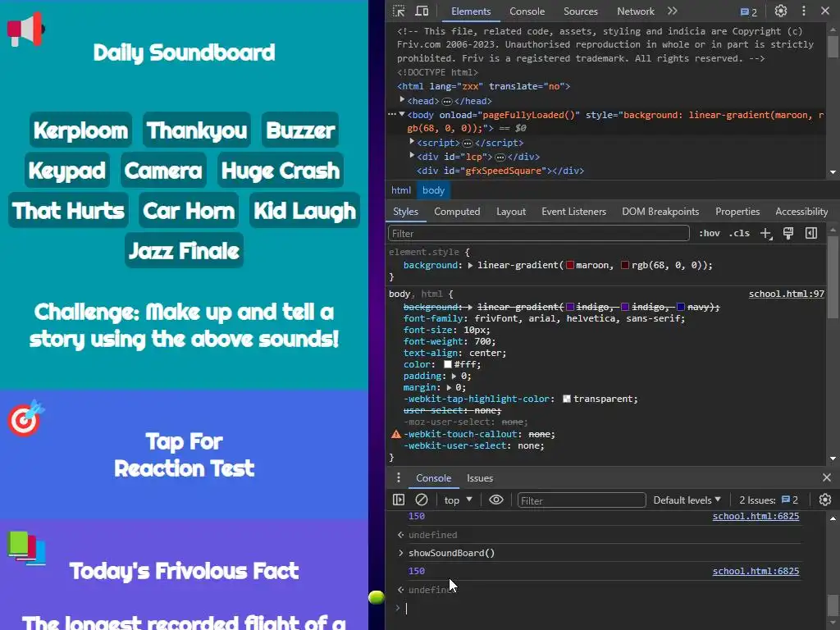Clear console with the ban icon
The height and width of the screenshot is (630, 840).
click(422, 500)
